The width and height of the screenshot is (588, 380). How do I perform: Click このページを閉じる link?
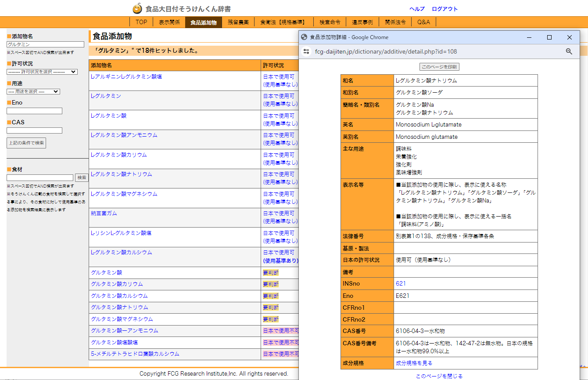pos(439,376)
